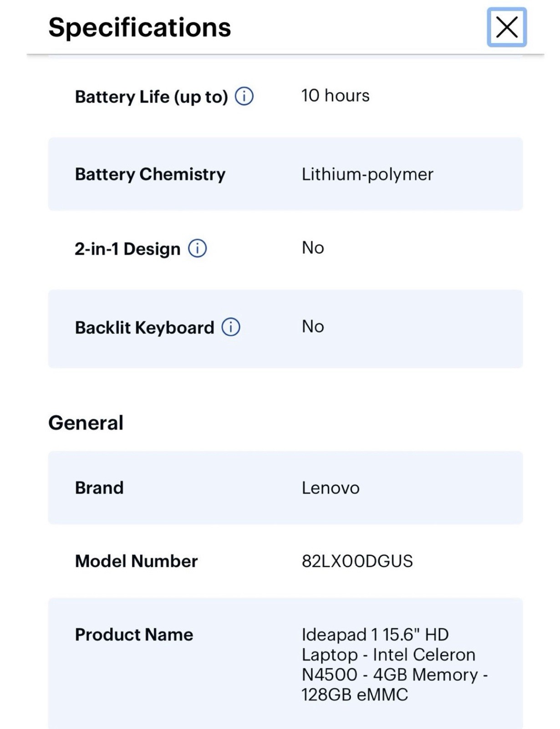This screenshot has width=560, height=729.
Task: Select the Backlit Keyboard label
Action: coord(144,328)
